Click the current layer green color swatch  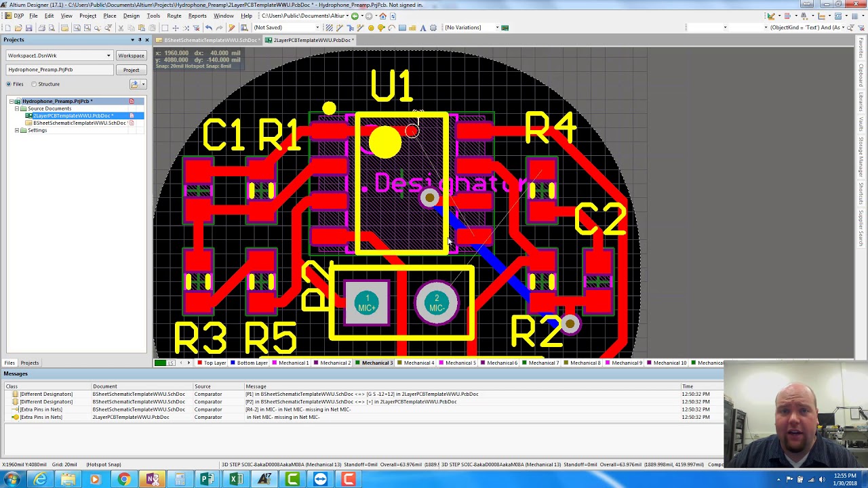click(159, 363)
